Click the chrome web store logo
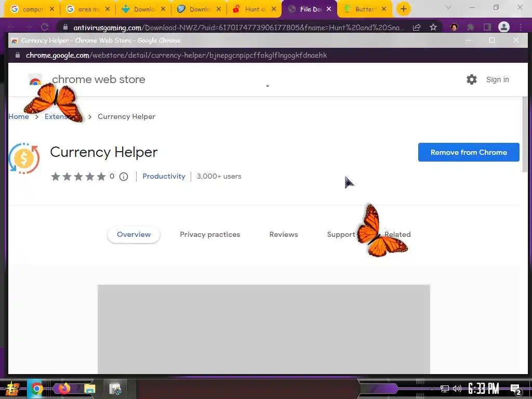This screenshot has height=399, width=532. click(35, 79)
